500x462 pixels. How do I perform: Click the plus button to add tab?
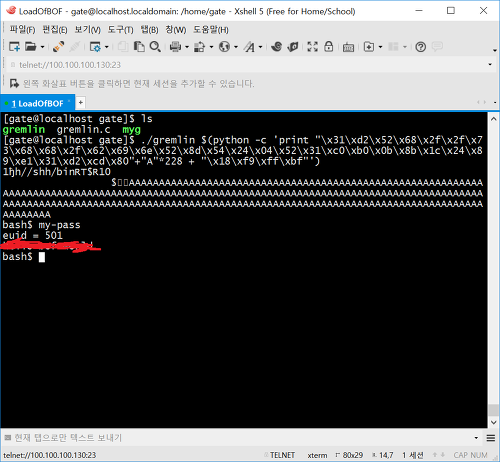click(x=81, y=103)
